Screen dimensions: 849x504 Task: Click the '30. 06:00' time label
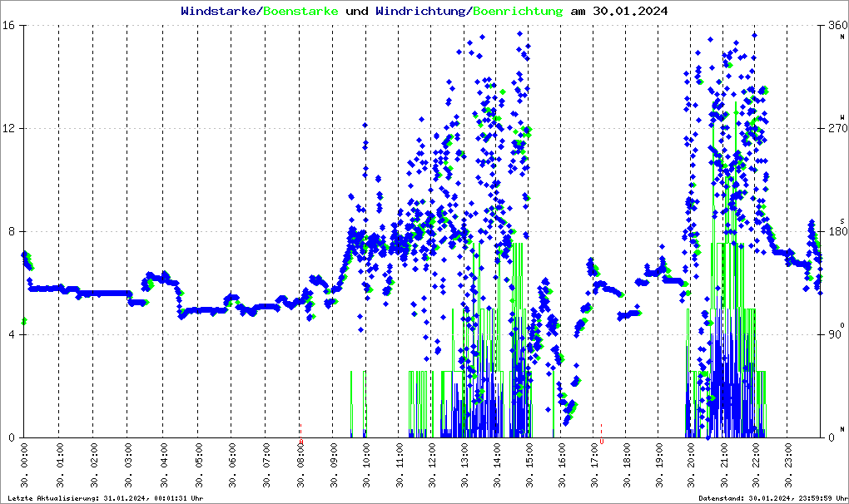pyautogui.click(x=232, y=465)
